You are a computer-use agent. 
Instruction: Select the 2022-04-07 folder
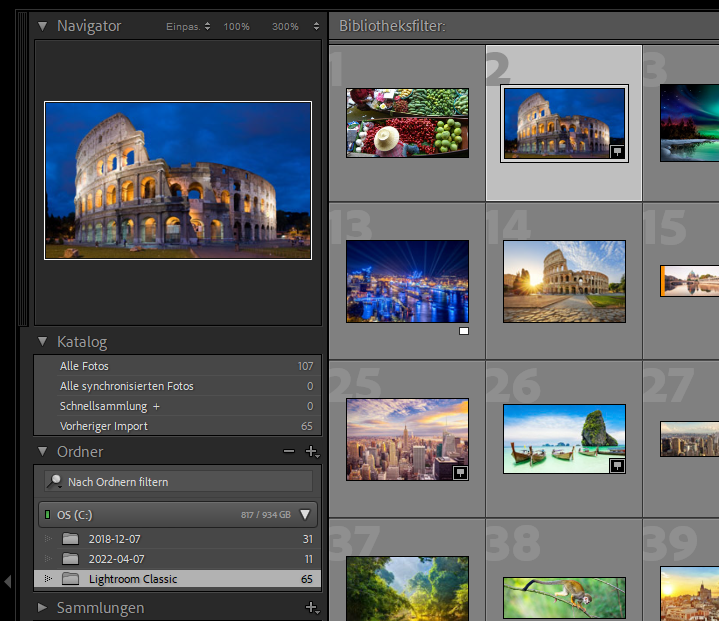click(x=178, y=559)
